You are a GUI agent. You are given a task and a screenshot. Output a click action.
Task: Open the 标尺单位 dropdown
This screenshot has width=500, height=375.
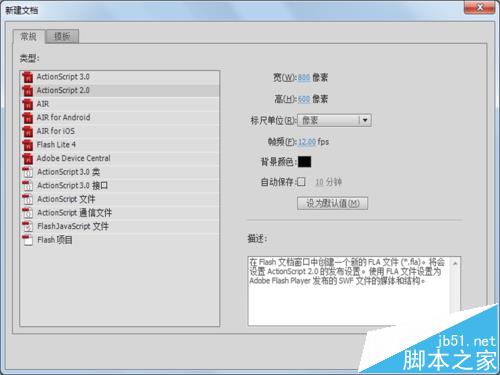click(334, 120)
